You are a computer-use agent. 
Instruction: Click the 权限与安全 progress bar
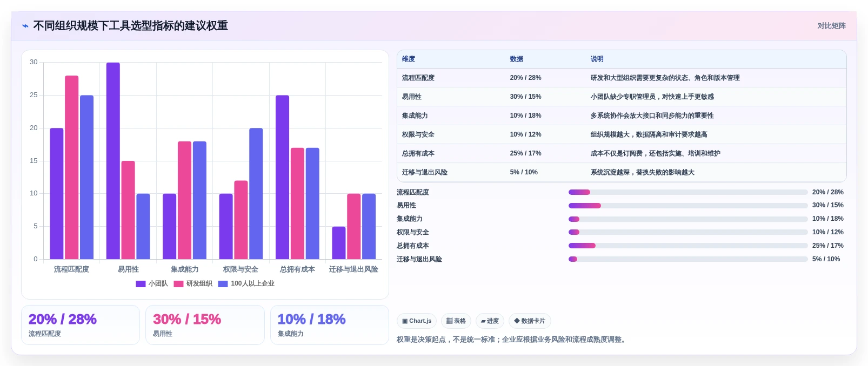pos(688,232)
